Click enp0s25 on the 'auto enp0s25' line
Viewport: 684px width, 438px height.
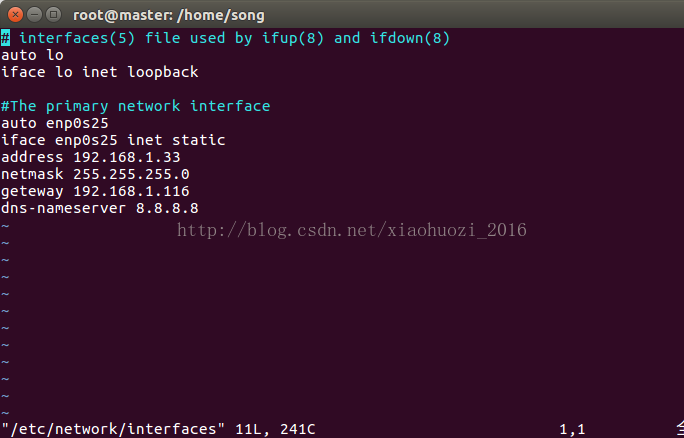coord(77,123)
